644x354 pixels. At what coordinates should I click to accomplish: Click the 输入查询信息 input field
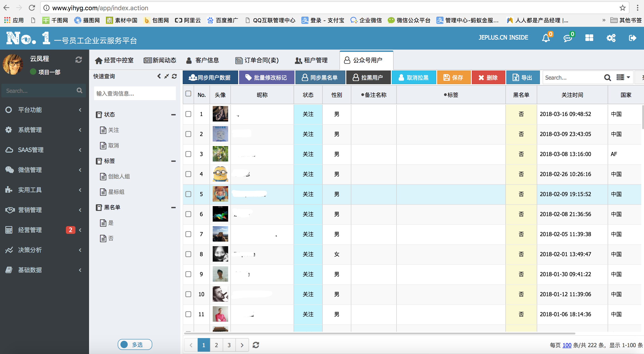point(135,94)
